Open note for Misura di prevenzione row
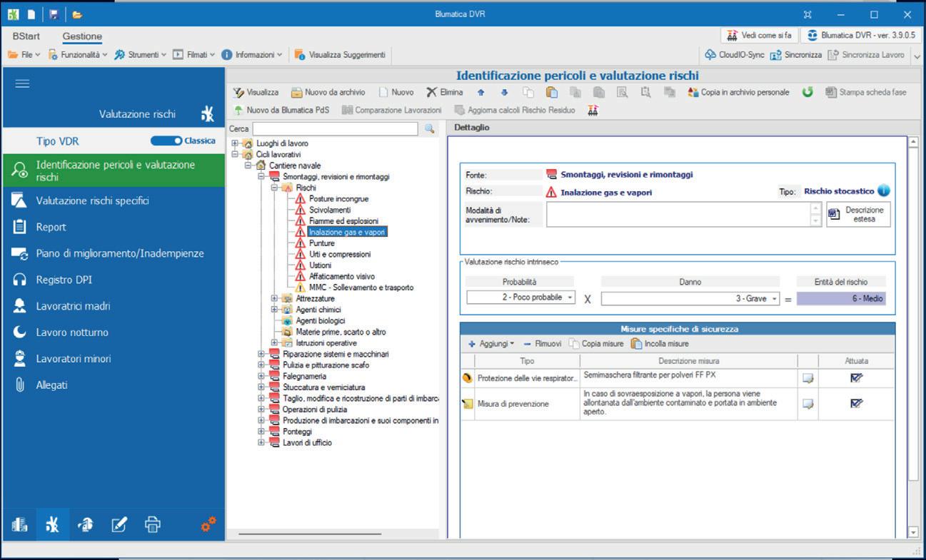Screen dimensions: 926x560 click(x=807, y=404)
